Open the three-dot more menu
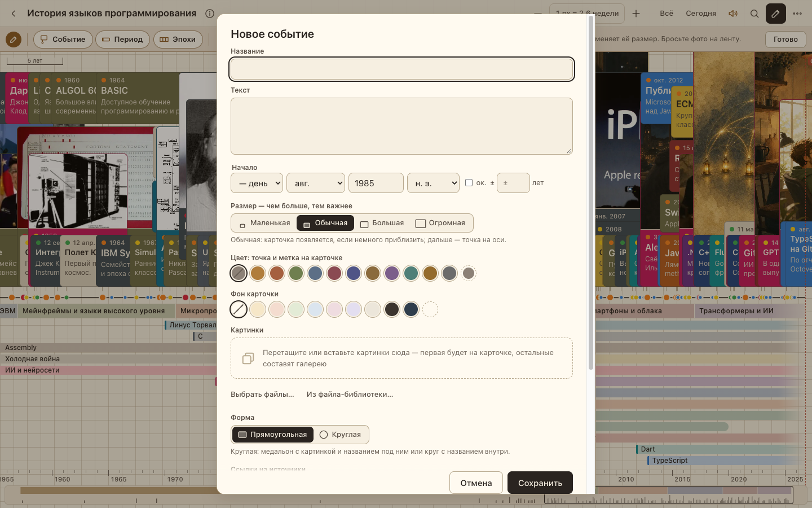This screenshot has height=508, width=812. pos(797,14)
